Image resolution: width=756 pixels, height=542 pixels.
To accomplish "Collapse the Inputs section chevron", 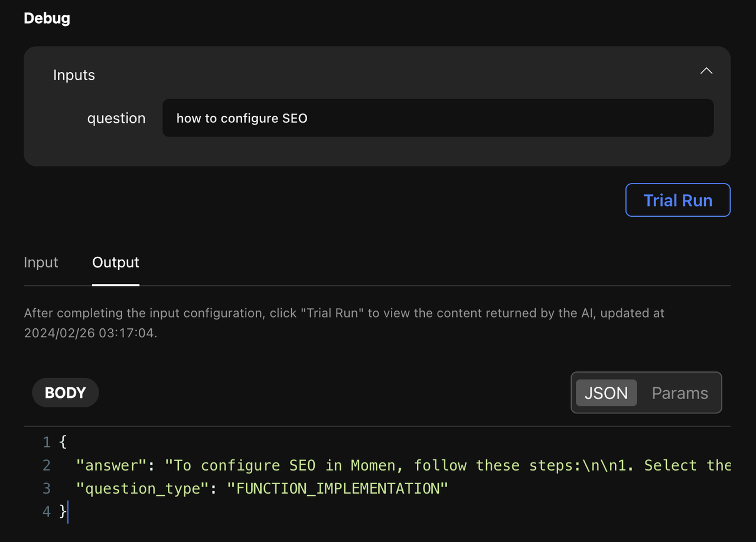I will (x=706, y=71).
